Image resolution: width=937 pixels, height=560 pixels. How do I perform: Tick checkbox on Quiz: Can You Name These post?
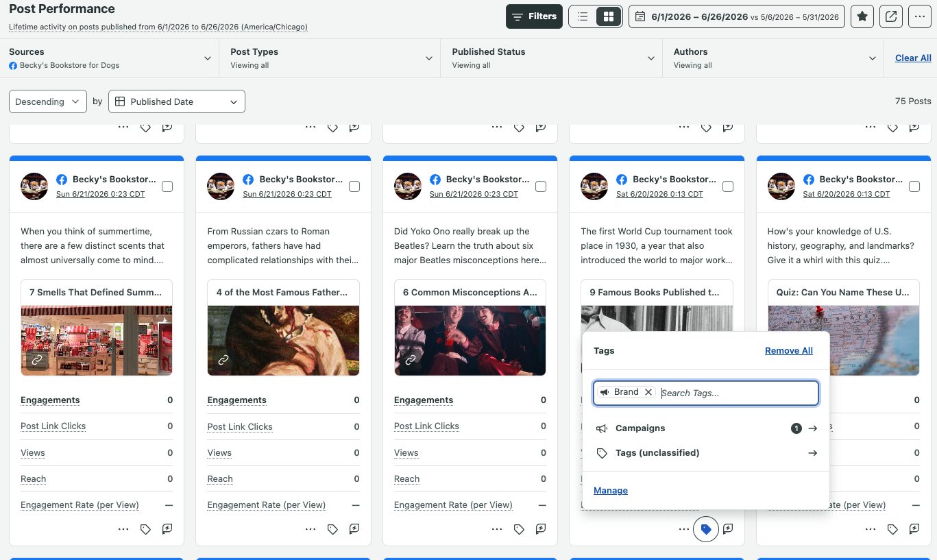(x=914, y=186)
